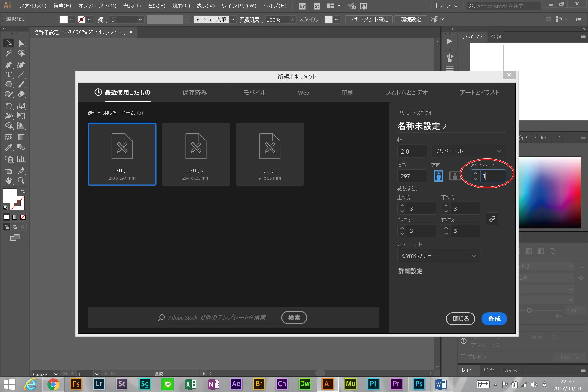Open the 効果(C) menu

[181, 6]
